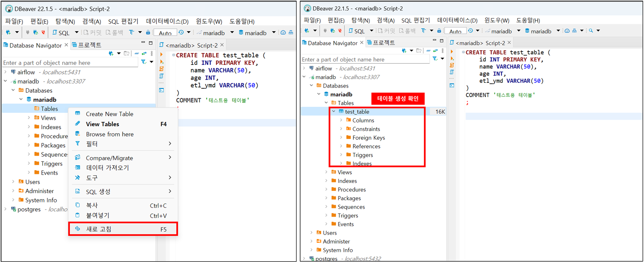Collapse Databases node in the left window tree
This screenshot has width=644, height=262.
(13, 90)
